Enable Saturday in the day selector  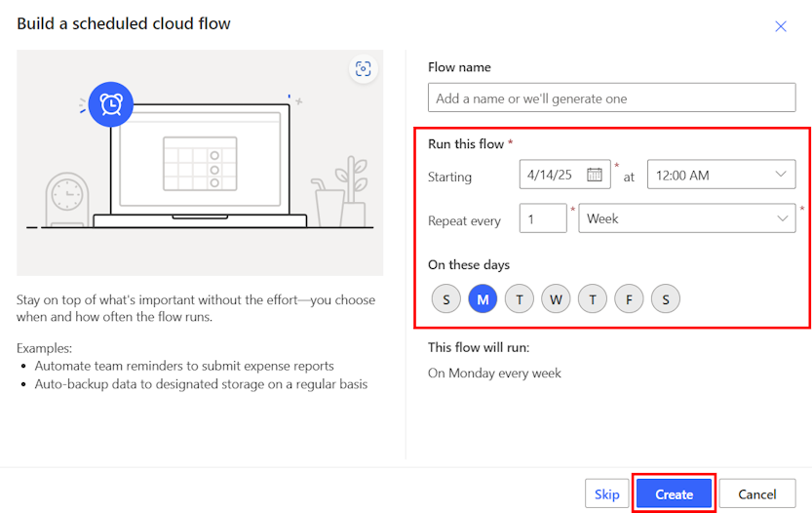pyautogui.click(x=665, y=299)
